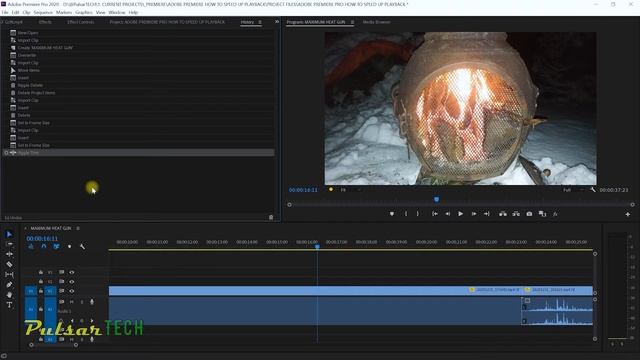The height and width of the screenshot is (360, 640).
Task: Open the Fit zoom level dropdown
Action: click(351, 190)
